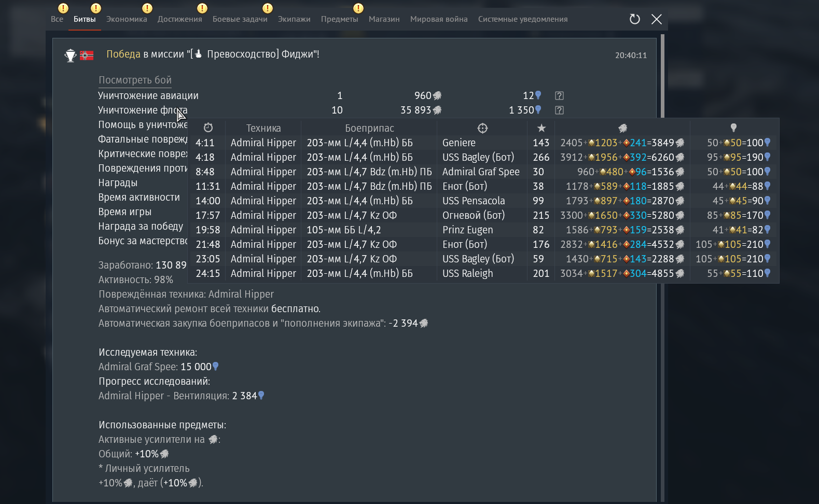Select the Техника column header

coord(263,128)
